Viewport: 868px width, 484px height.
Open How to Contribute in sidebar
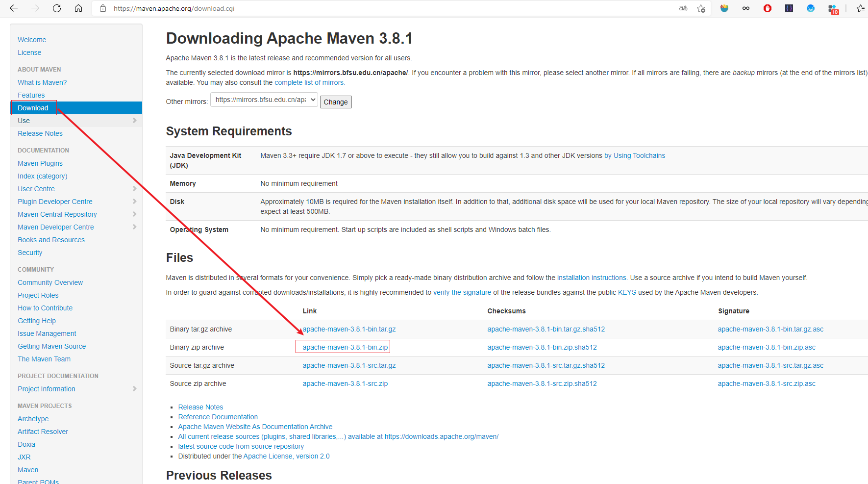click(x=45, y=308)
